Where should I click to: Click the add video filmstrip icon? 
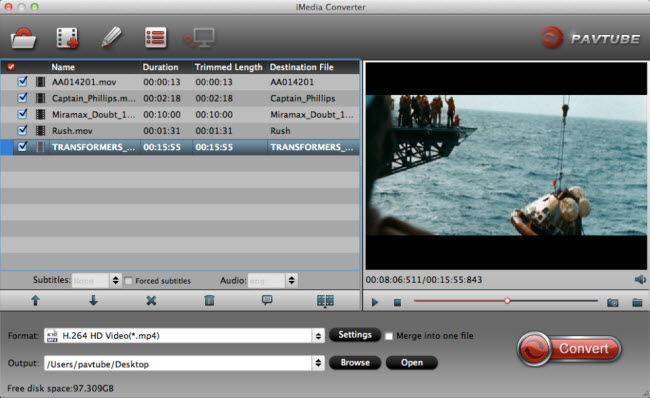67,38
